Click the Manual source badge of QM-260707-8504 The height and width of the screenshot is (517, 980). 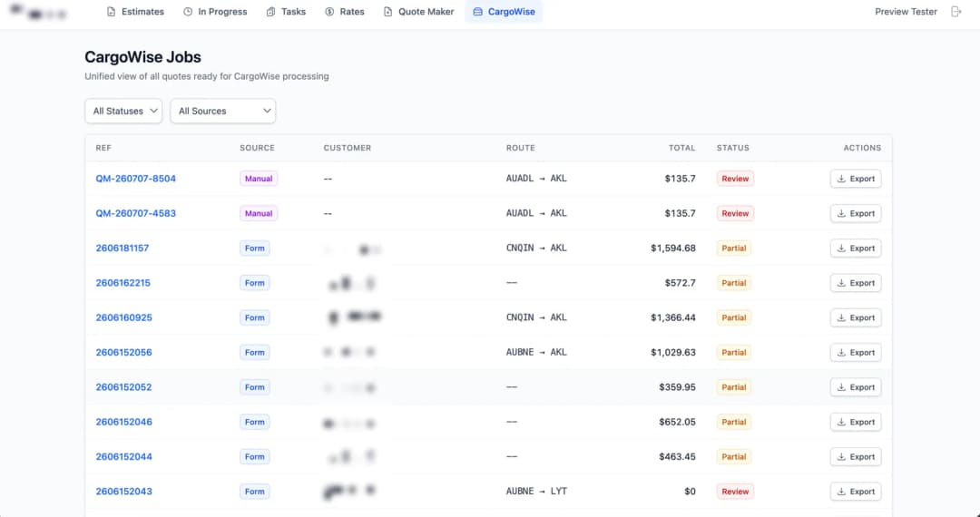259,179
